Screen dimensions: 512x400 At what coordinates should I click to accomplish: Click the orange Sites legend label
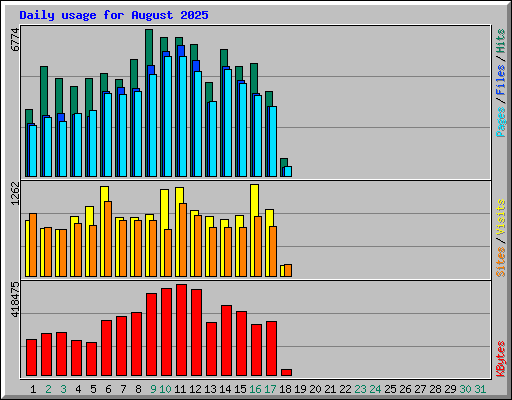(x=501, y=262)
